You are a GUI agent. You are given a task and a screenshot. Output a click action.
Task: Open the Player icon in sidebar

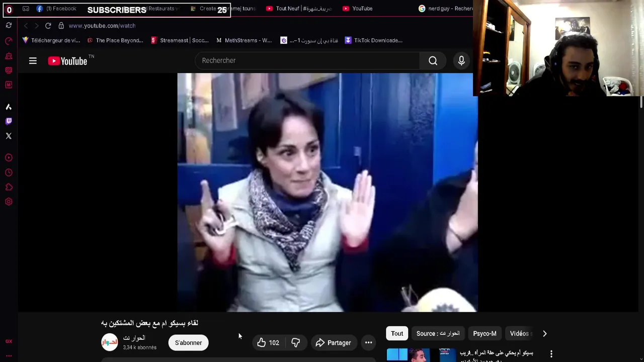coord(9,158)
